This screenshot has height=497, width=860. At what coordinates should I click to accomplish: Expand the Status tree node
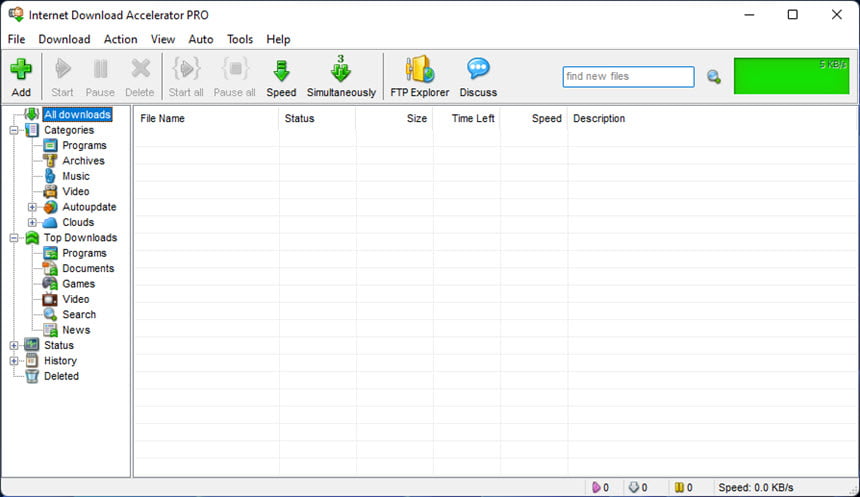pyautogui.click(x=14, y=345)
